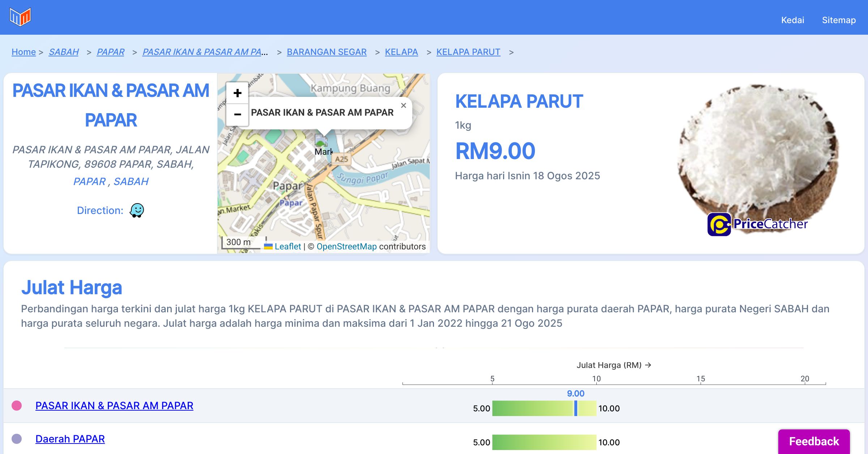Click the Feedback button
Viewport: 868px width, 454px height.
pyautogui.click(x=814, y=441)
